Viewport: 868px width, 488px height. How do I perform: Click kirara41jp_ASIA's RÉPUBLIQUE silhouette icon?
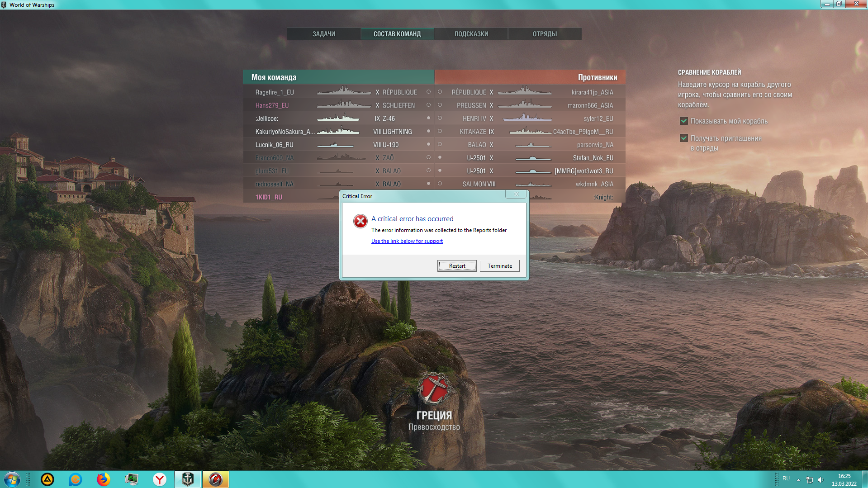[x=525, y=91]
